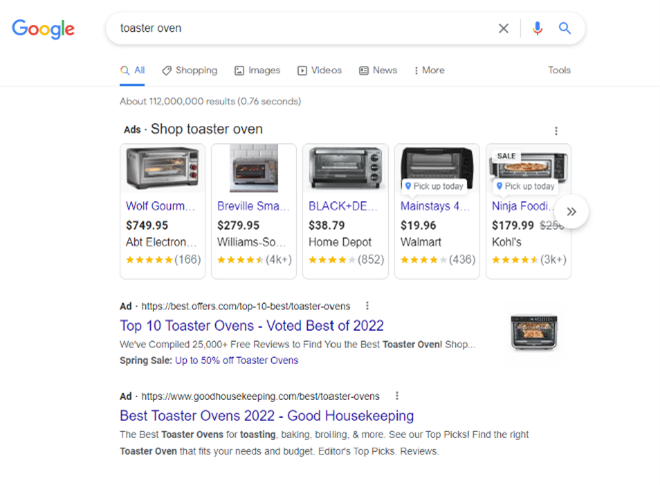Open Best Toaster Ovens 2022 - Good Housekeeping
660x485 pixels.
(x=267, y=416)
